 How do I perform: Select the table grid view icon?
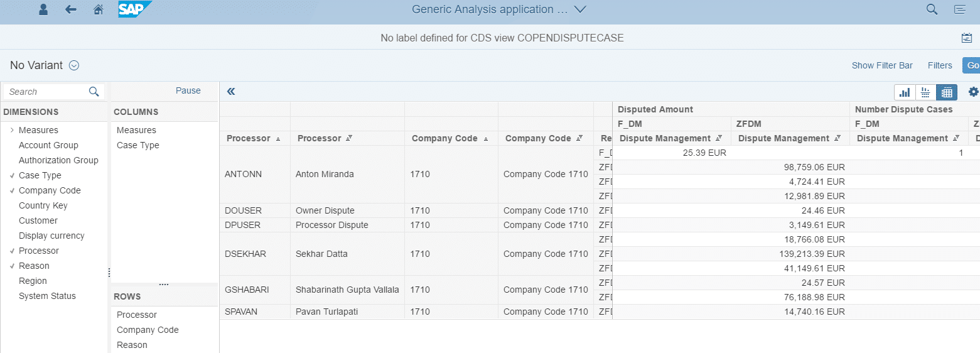click(x=947, y=92)
